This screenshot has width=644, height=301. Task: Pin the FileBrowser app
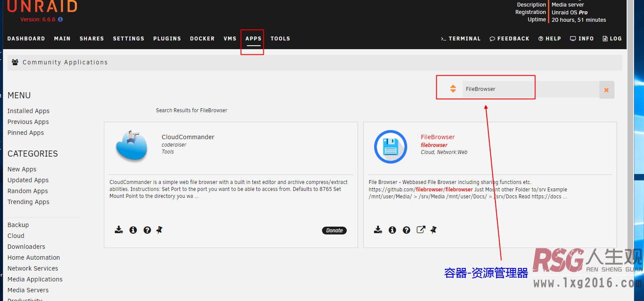433,230
